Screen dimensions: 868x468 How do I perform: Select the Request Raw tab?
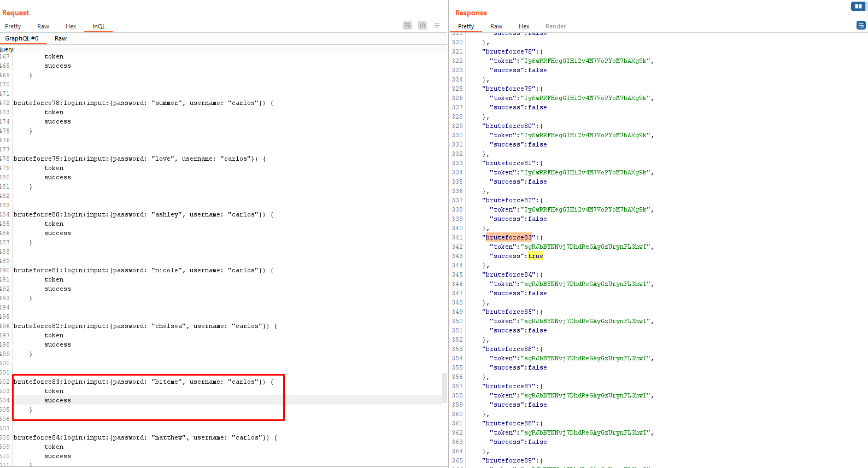click(x=43, y=26)
